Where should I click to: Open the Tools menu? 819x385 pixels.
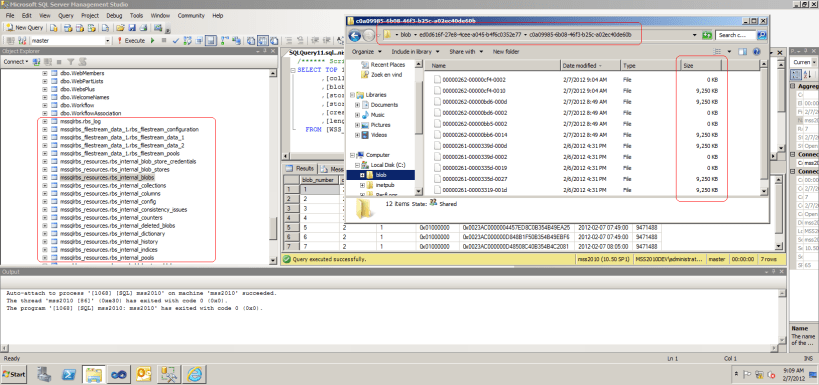click(x=136, y=16)
